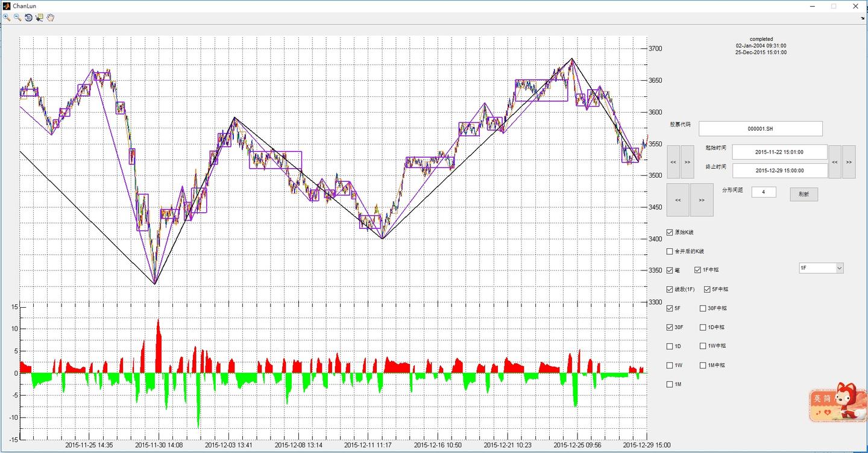868x453 pixels.
Task: Click the large << button beside 分形间距
Action: (x=678, y=200)
